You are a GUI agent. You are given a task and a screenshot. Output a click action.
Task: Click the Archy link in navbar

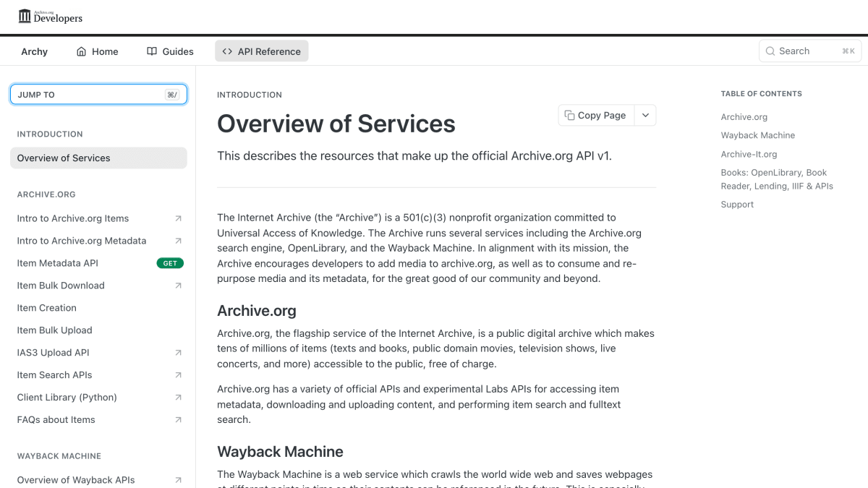tap(34, 51)
